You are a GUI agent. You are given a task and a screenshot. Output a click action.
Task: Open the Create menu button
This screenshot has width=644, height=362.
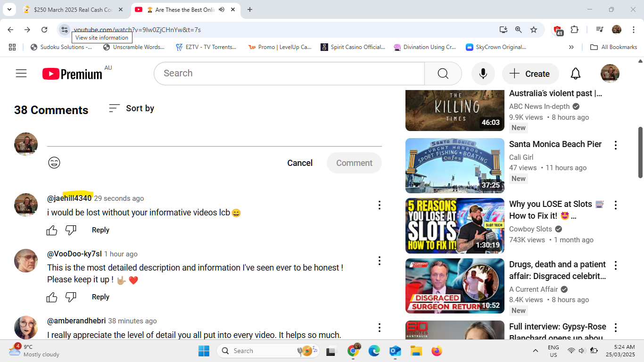coord(530,74)
